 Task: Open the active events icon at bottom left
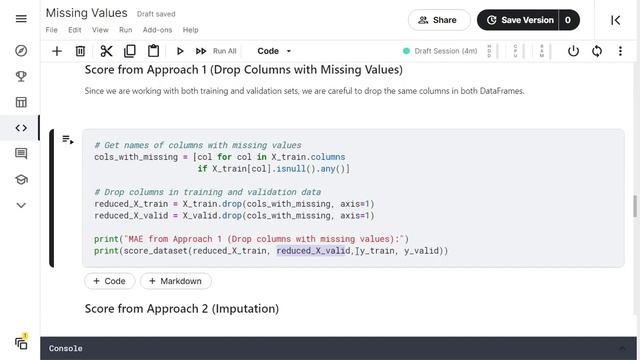click(x=21, y=343)
